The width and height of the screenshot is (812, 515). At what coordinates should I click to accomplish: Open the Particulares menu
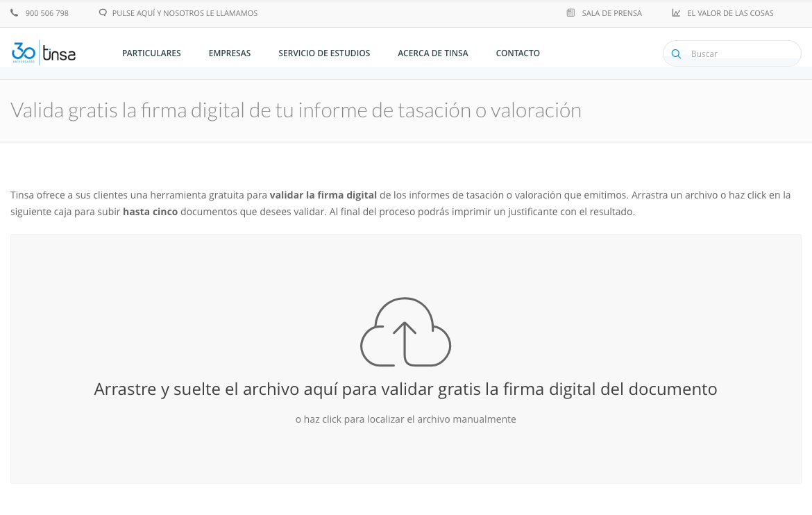[151, 53]
